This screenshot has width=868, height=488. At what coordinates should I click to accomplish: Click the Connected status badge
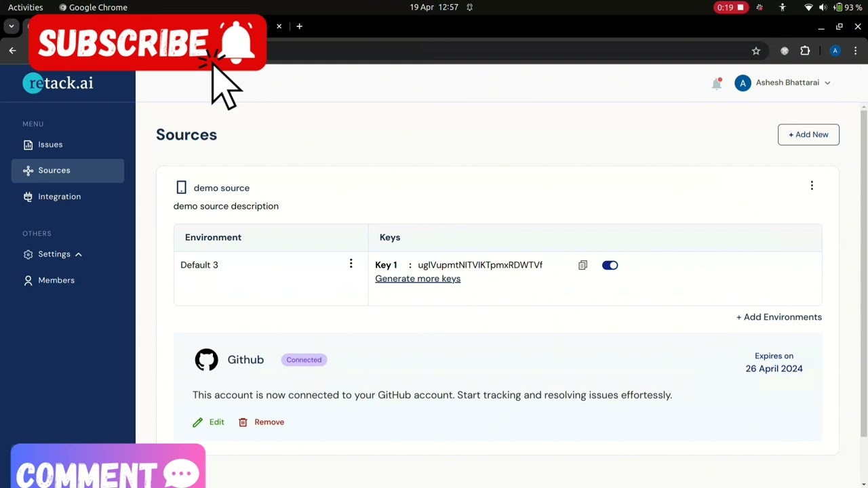(304, 360)
